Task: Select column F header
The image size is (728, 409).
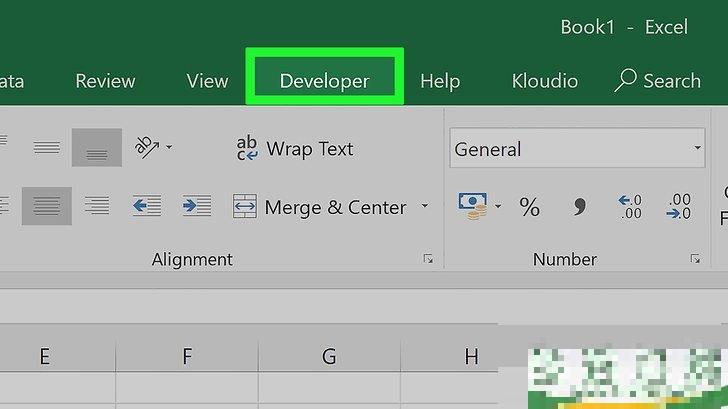Action: [x=187, y=355]
